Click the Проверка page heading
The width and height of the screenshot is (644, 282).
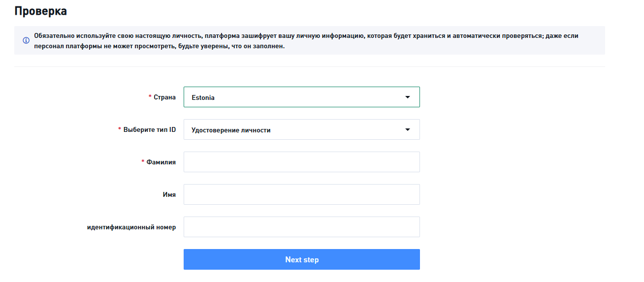click(x=41, y=11)
